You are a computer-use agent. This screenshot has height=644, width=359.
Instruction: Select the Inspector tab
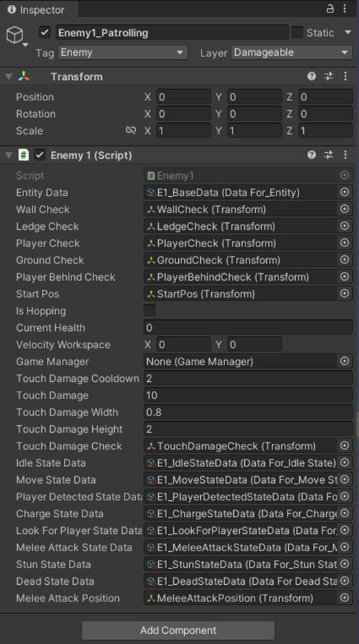click(x=36, y=10)
